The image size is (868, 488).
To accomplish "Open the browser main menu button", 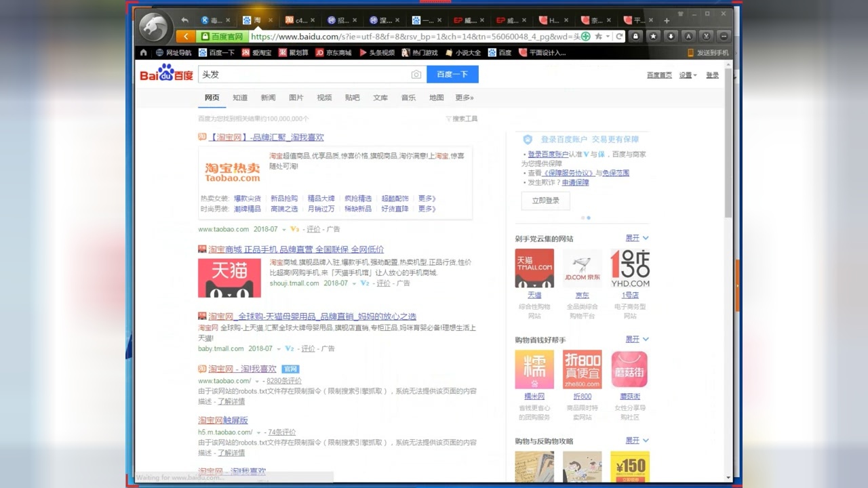I will (724, 36).
